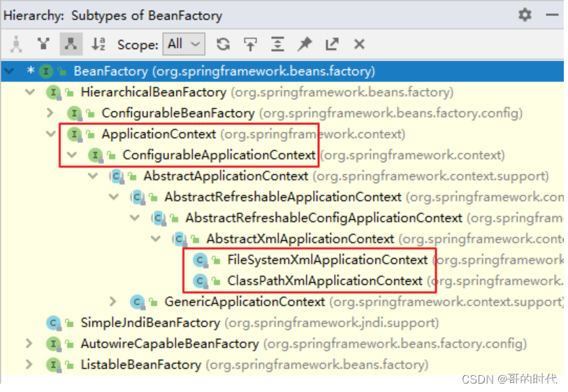Image resolution: width=568 pixels, height=392 pixels.
Task: Expand all hierarchy nodes
Action: [x=277, y=44]
